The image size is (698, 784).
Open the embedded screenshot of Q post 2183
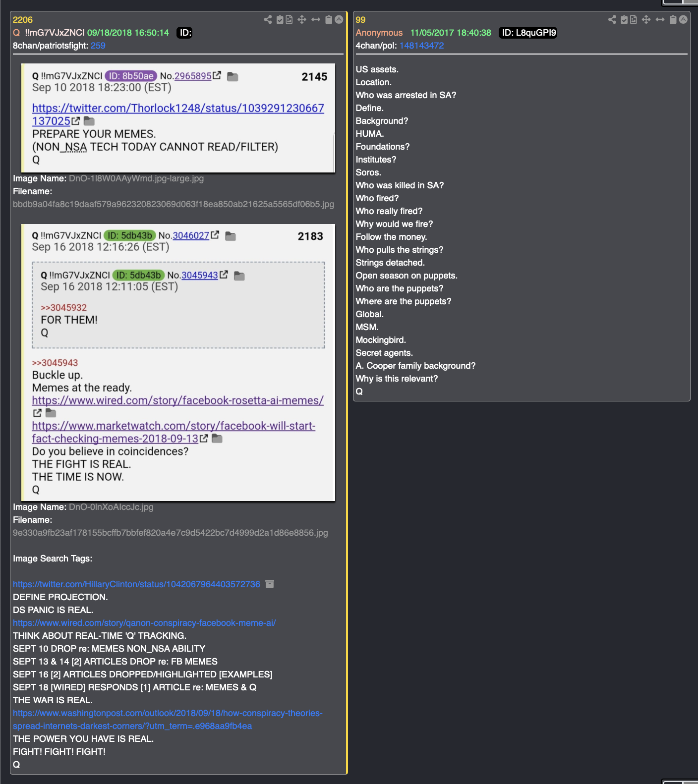(178, 362)
